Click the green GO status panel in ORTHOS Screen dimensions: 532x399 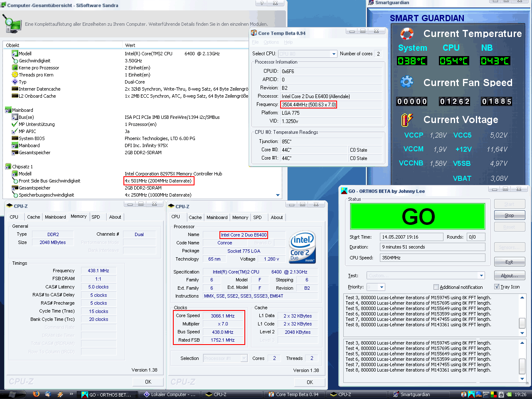418,216
